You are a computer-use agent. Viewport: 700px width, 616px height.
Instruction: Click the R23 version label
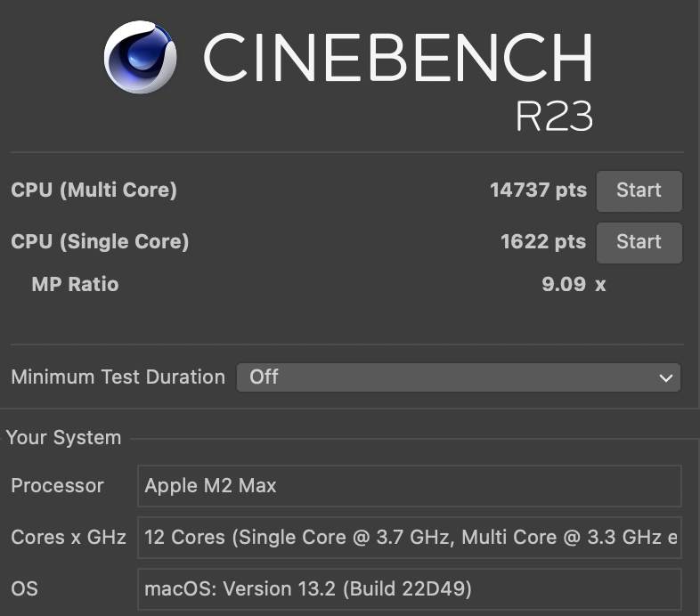coord(554,116)
